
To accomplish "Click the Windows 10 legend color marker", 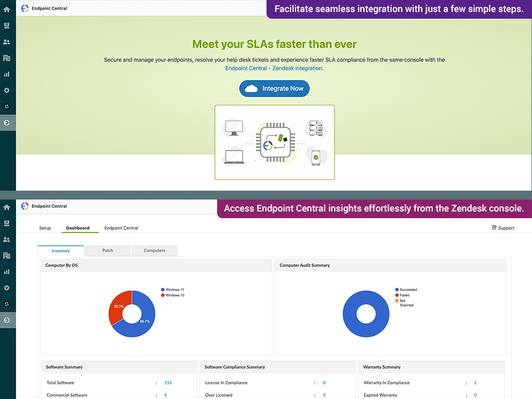I will pos(163,295).
